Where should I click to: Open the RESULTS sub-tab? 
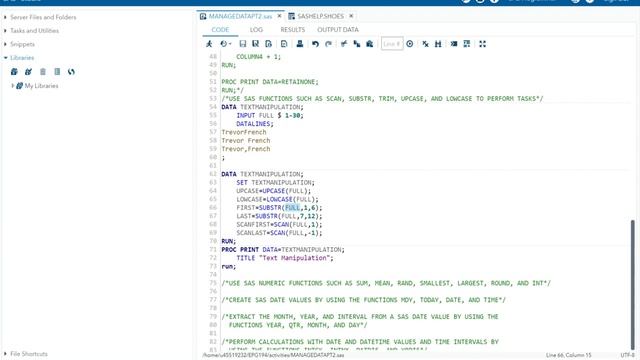pyautogui.click(x=293, y=29)
